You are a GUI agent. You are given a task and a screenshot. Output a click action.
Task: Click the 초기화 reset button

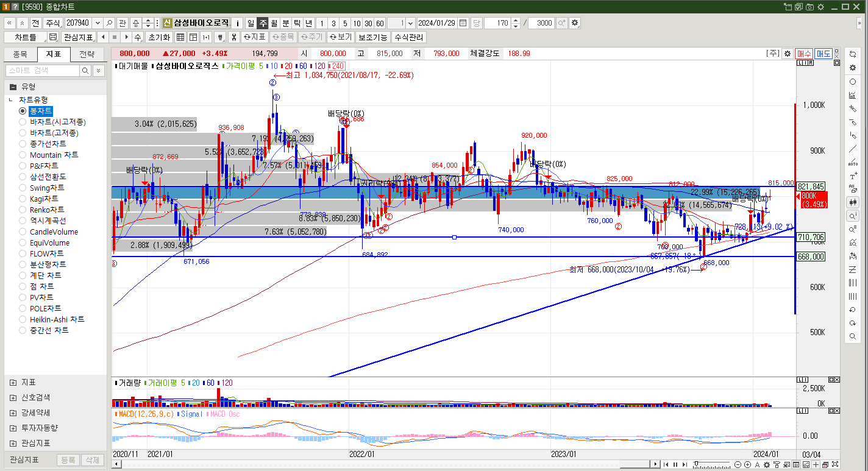pyautogui.click(x=158, y=37)
